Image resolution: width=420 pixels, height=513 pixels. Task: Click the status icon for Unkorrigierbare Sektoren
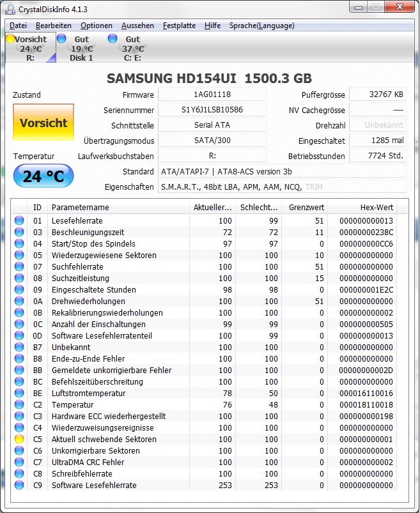(x=19, y=450)
